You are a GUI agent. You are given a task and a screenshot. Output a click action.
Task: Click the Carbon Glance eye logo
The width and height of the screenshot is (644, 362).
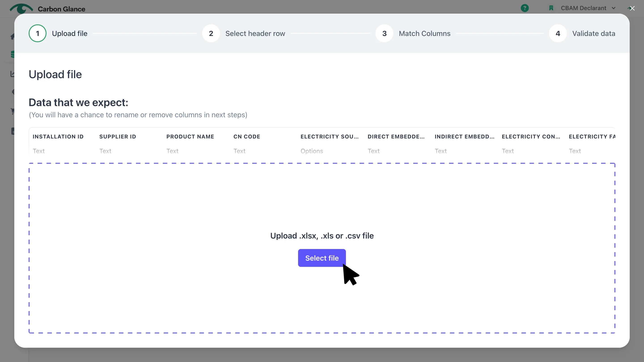[21, 8]
